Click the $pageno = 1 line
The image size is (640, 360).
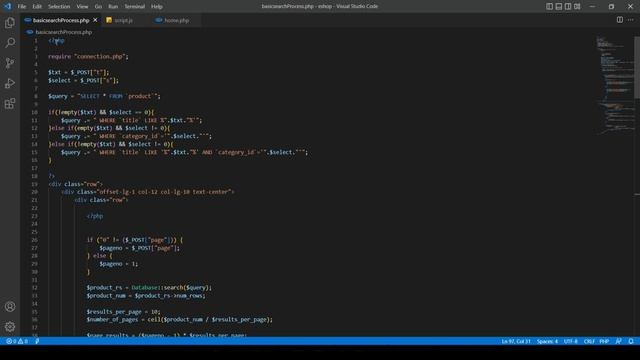[x=119, y=264]
